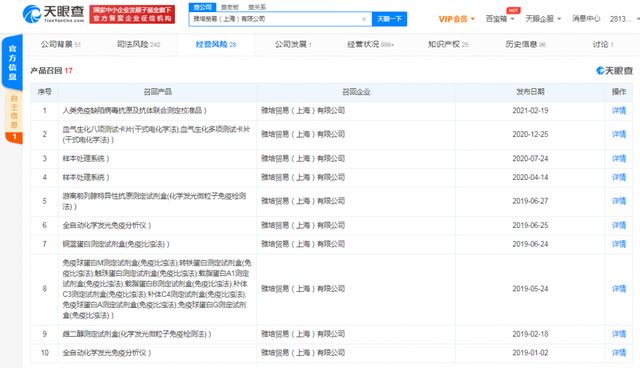Image resolution: width=640 pixels, height=368 pixels.
Task: Click the 2020-12-25 date cell
Action: click(530, 134)
